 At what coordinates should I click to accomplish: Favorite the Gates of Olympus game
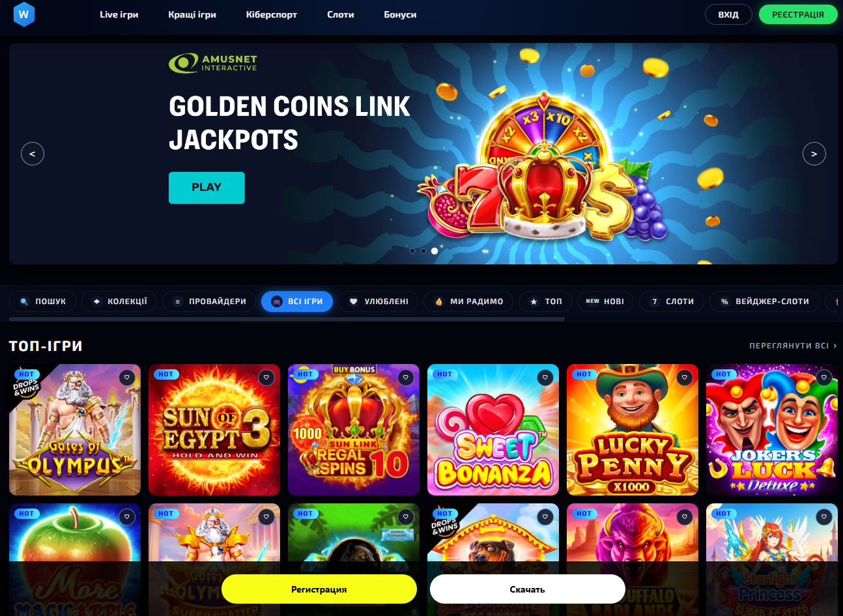click(127, 377)
